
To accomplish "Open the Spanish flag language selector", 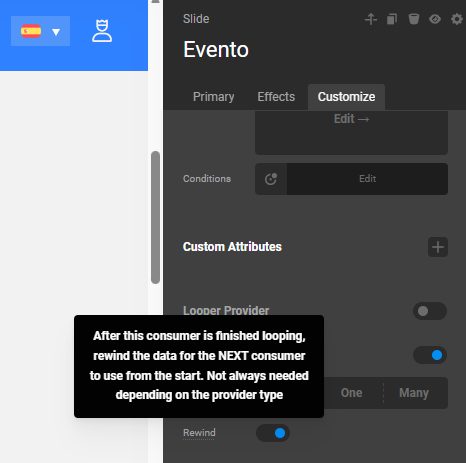I will coord(40,31).
